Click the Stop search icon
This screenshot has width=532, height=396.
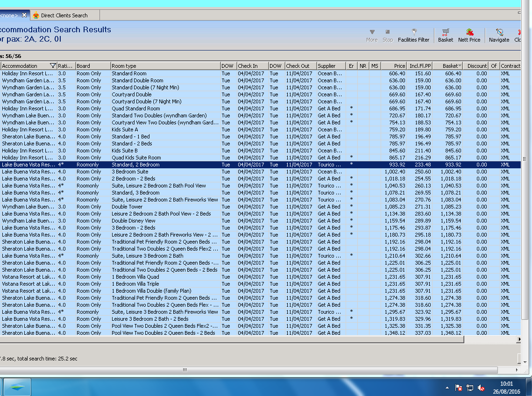coord(388,36)
